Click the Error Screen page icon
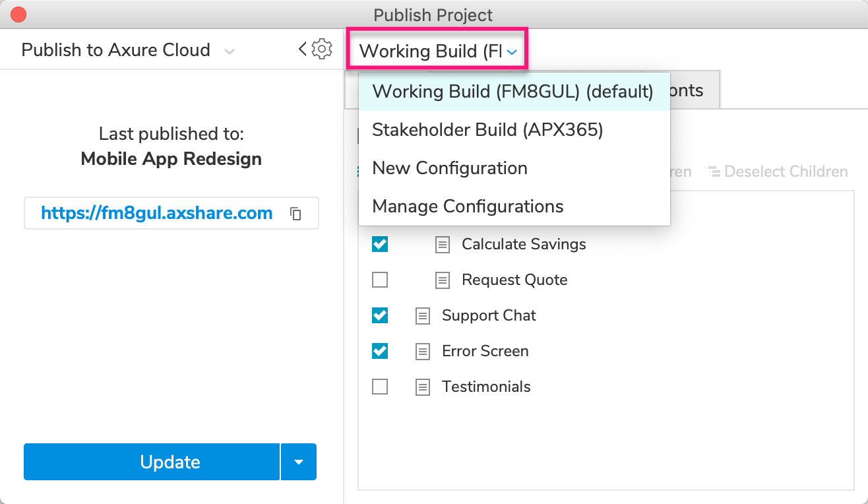868x504 pixels. click(x=423, y=352)
